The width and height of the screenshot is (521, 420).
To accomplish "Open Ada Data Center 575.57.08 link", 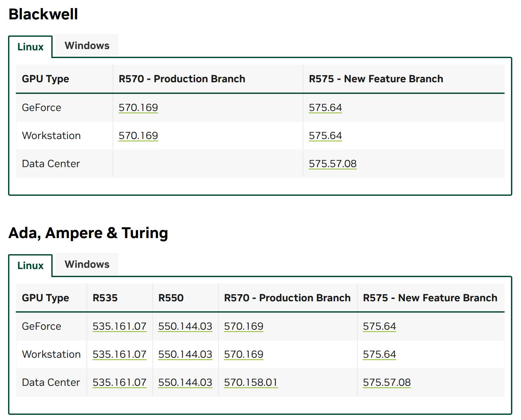I will click(x=387, y=383).
